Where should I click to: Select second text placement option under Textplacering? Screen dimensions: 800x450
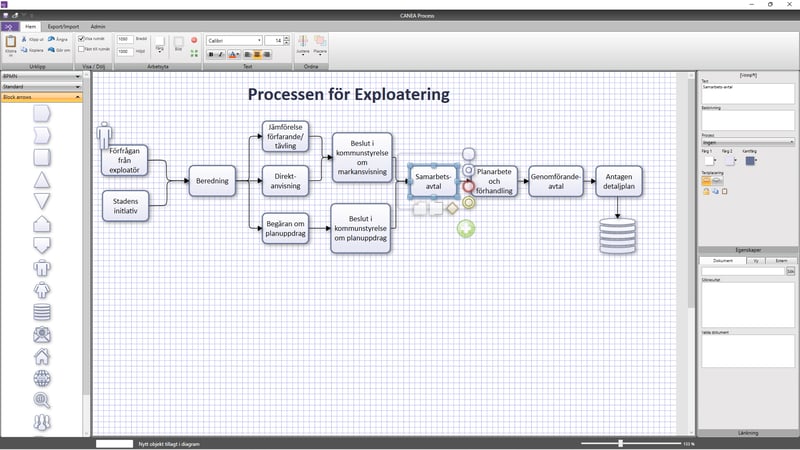pos(717,181)
